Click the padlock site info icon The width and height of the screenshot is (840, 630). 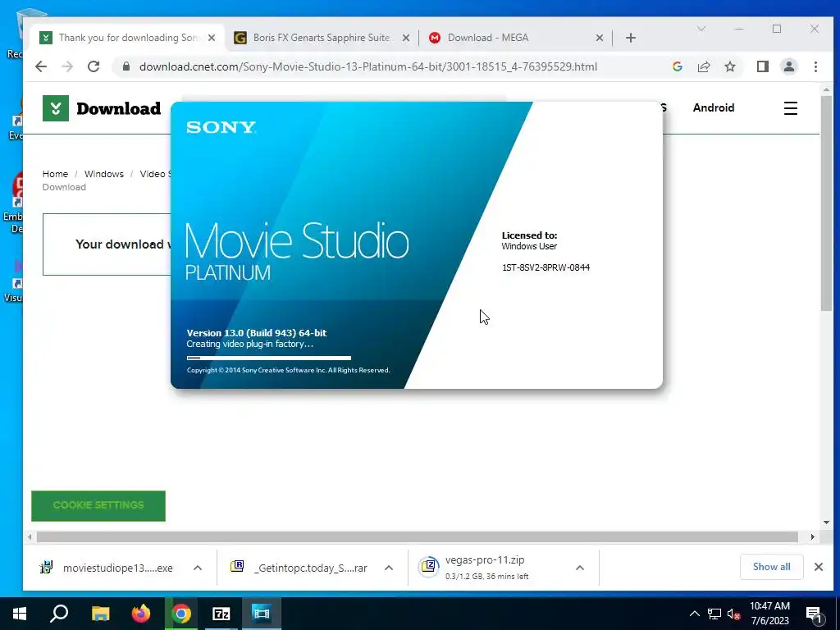coord(126,66)
